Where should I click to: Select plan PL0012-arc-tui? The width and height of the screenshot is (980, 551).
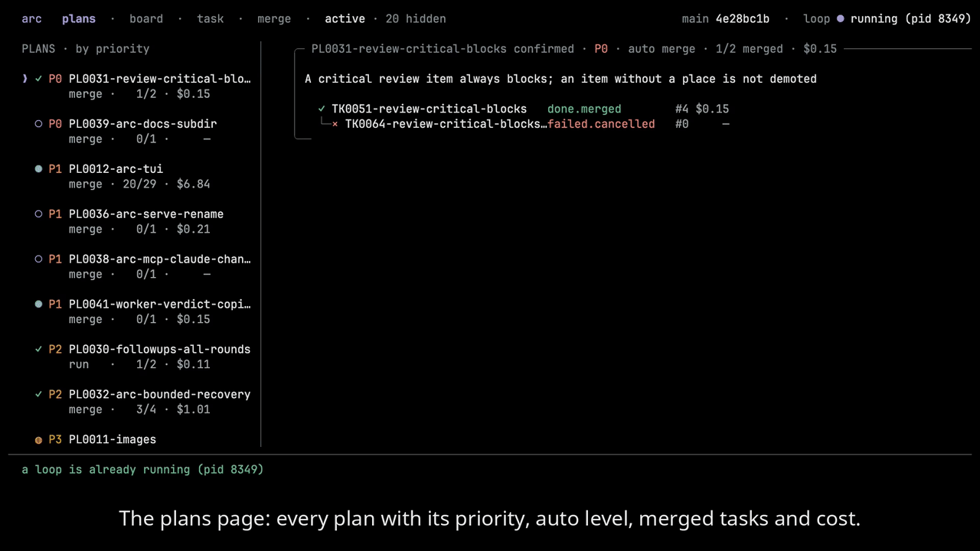coord(116,169)
